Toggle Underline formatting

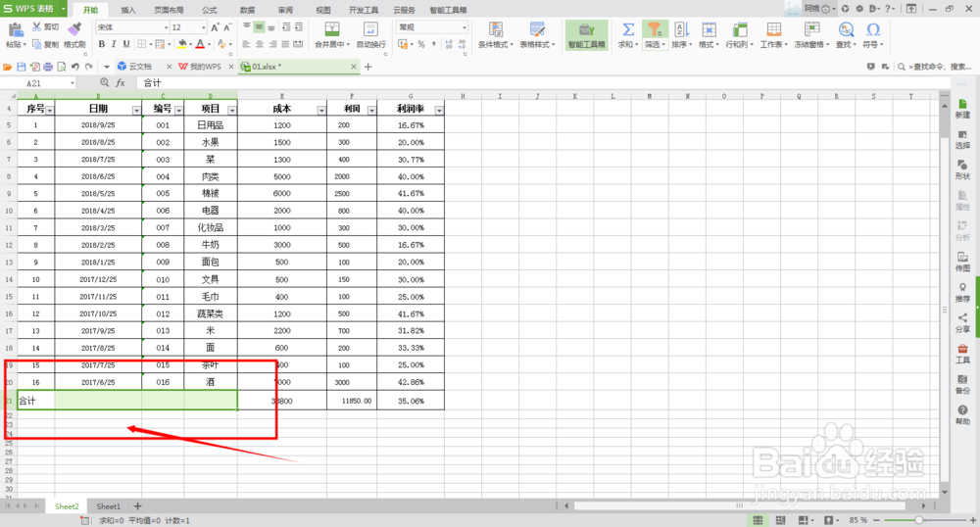(126, 44)
